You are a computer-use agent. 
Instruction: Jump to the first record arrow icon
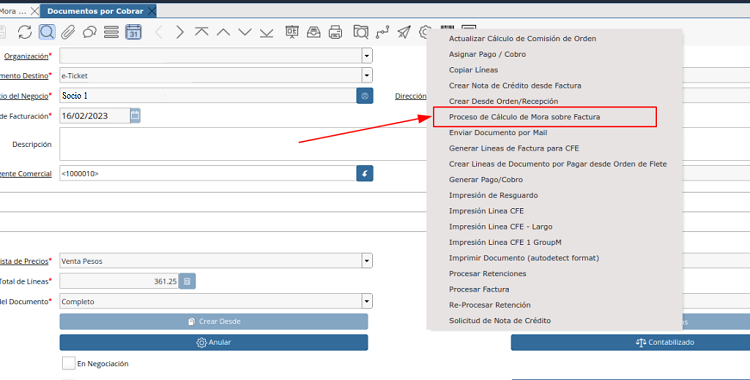pos(201,32)
